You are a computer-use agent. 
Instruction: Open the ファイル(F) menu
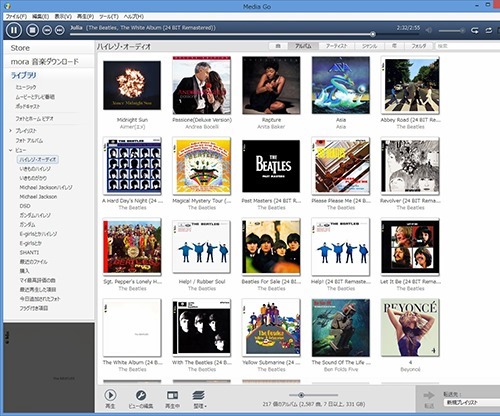coord(16,16)
